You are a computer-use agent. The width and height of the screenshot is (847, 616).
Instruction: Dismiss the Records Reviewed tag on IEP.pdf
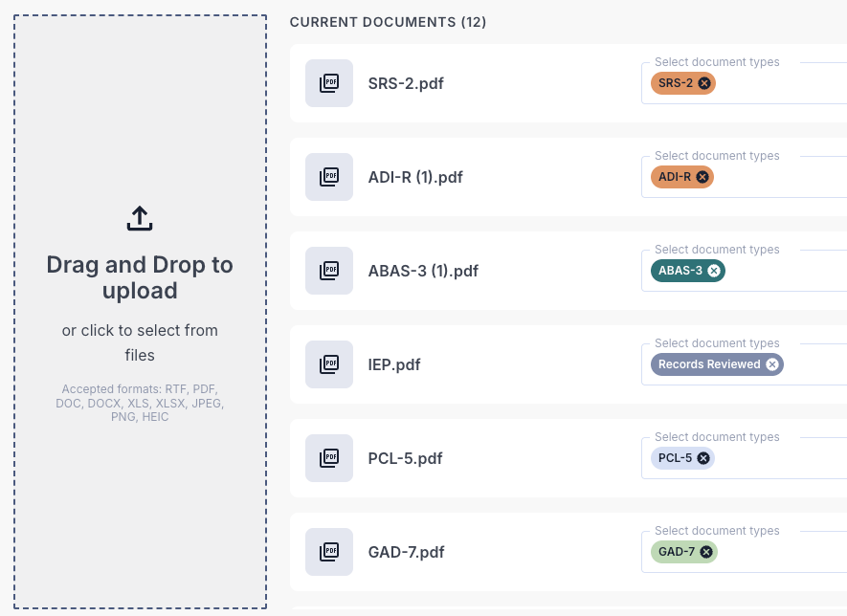click(771, 364)
